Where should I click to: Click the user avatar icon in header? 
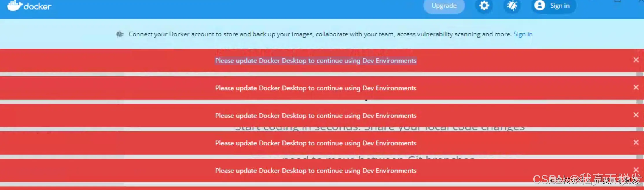tap(540, 6)
